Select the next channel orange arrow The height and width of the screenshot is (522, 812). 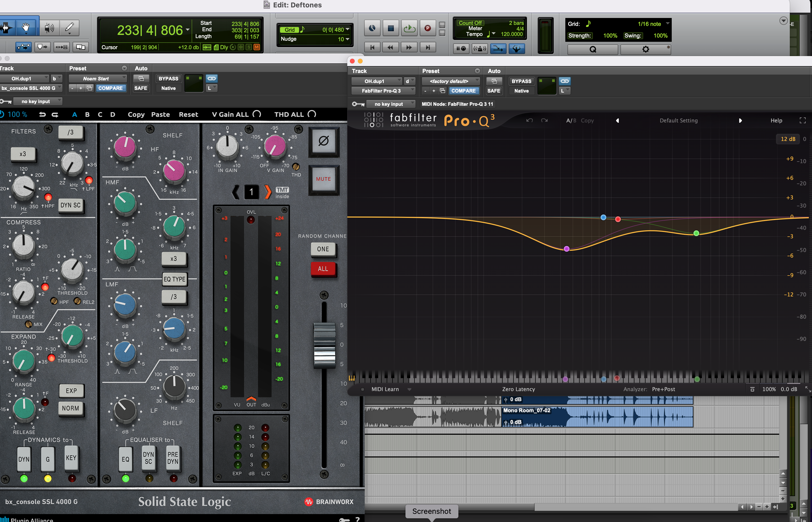(x=268, y=192)
